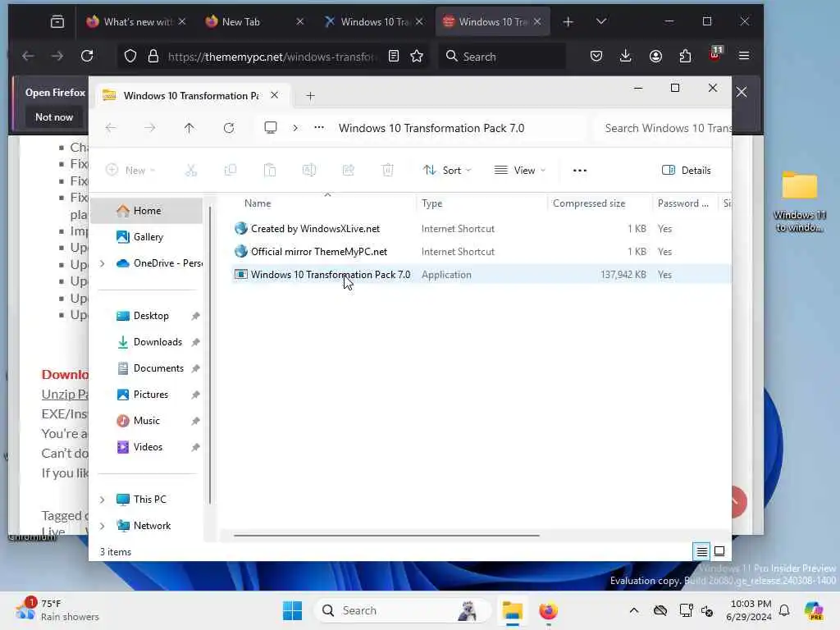Click the Paste clipboard icon in Explorer toolbar

pos(270,171)
